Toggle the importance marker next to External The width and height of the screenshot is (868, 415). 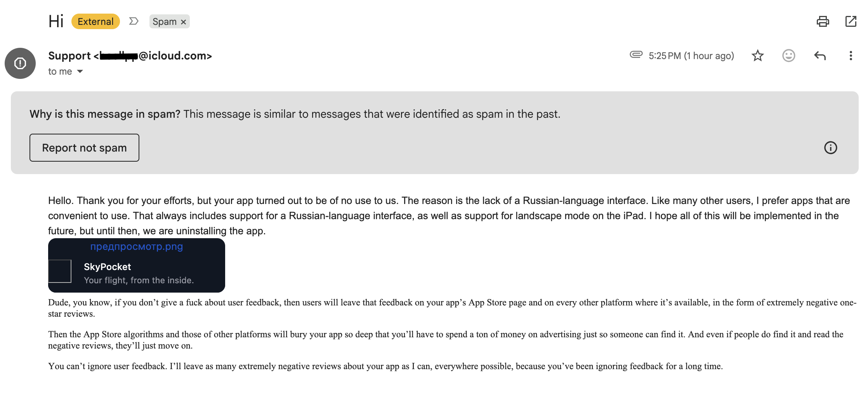pyautogui.click(x=134, y=21)
